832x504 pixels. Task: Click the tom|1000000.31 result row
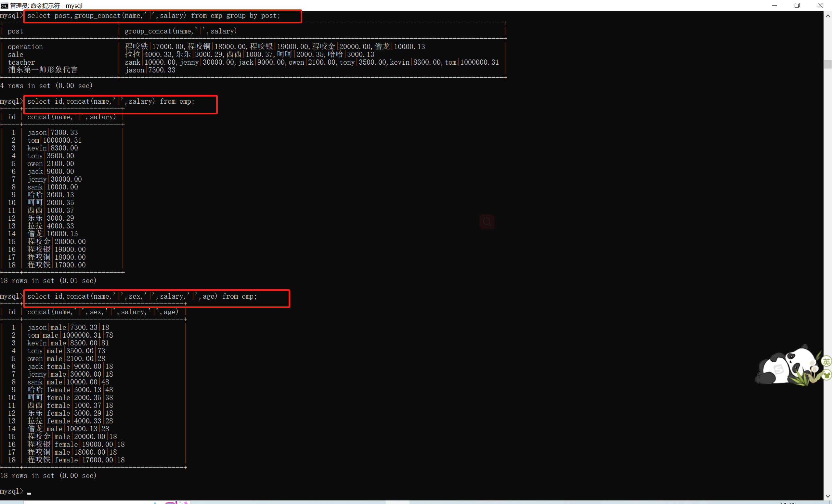(54, 140)
